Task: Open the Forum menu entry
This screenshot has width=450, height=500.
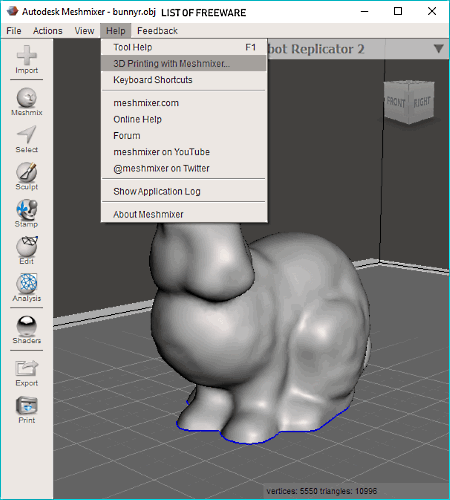Action: click(184, 136)
